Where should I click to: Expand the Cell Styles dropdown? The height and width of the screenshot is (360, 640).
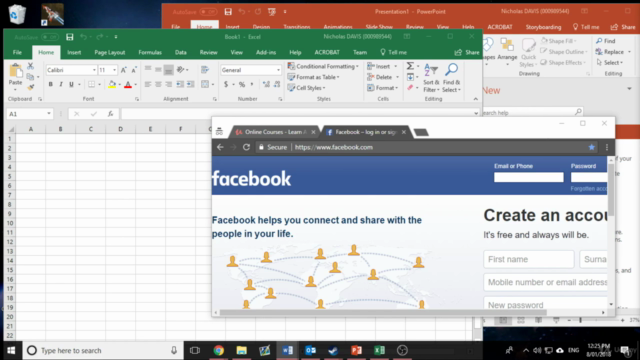coord(324,88)
